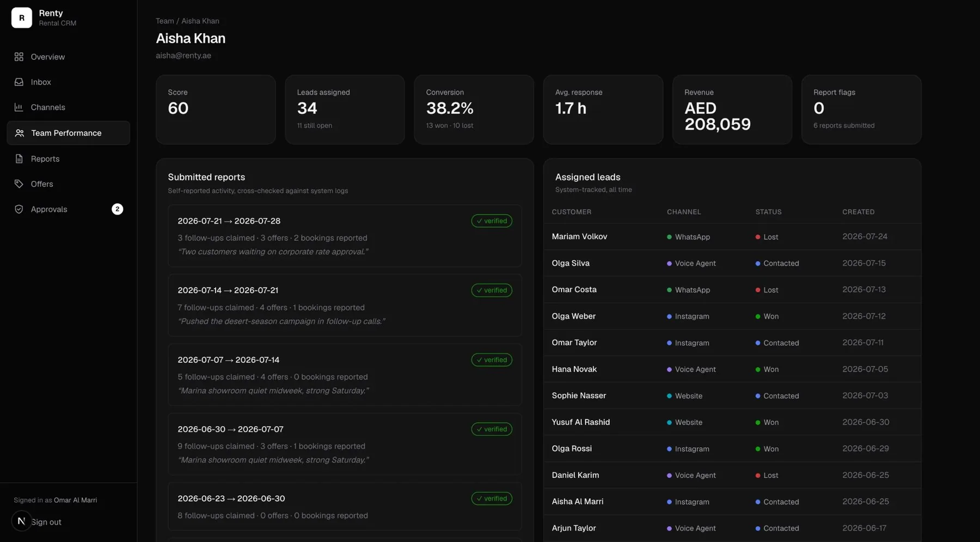Click the Offers tag icon
This screenshot has height=542, width=980.
coord(19,184)
